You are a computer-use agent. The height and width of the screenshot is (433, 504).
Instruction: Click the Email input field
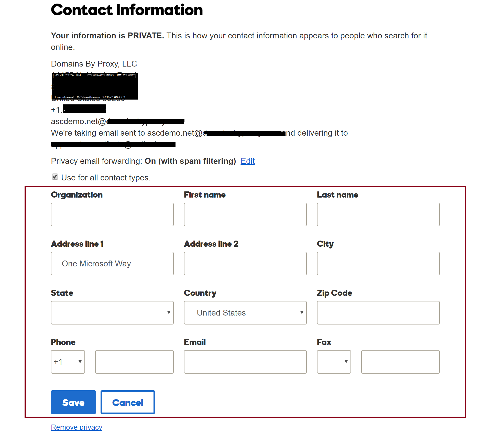pyautogui.click(x=245, y=362)
